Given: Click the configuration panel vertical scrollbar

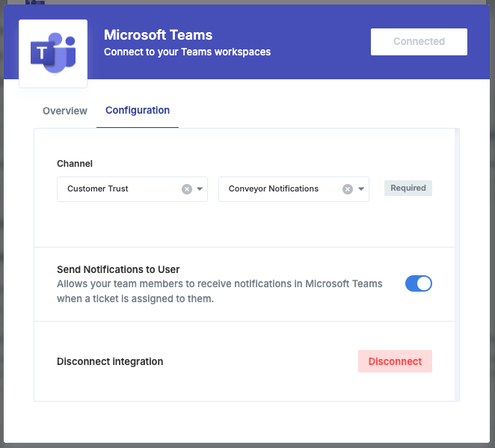Looking at the screenshot, I should [x=457, y=265].
